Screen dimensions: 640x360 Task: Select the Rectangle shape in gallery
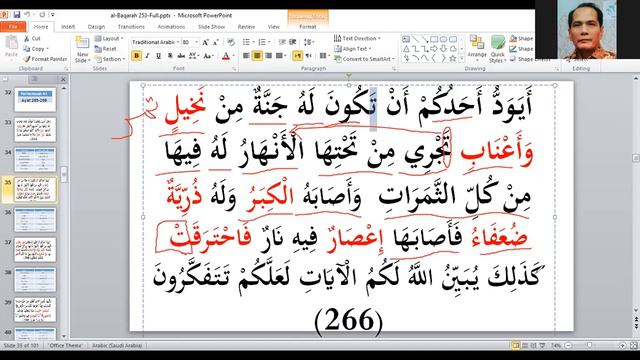[434, 40]
